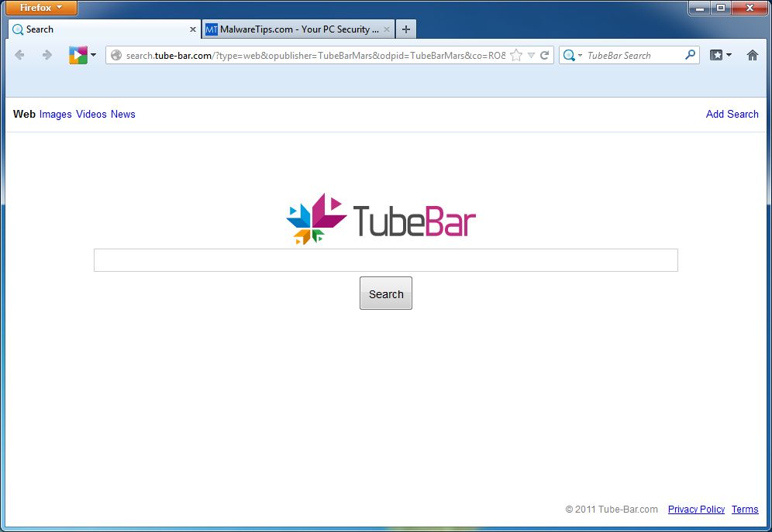The image size is (772, 532).
Task: Select the News search category
Action: pyautogui.click(x=123, y=114)
